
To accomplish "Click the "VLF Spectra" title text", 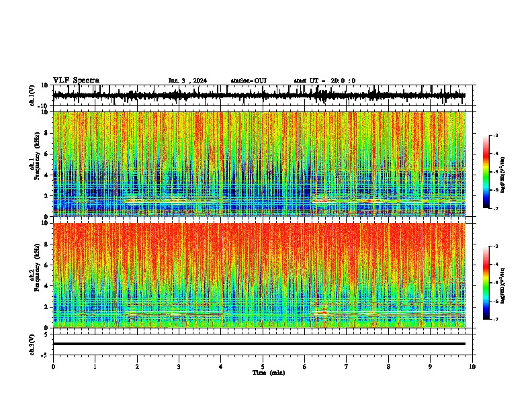I will [76, 81].
